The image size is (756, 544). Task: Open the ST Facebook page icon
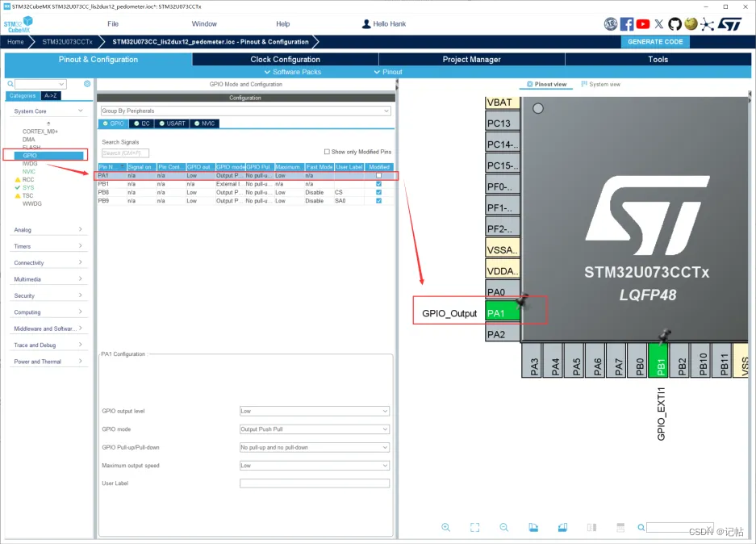click(x=626, y=24)
